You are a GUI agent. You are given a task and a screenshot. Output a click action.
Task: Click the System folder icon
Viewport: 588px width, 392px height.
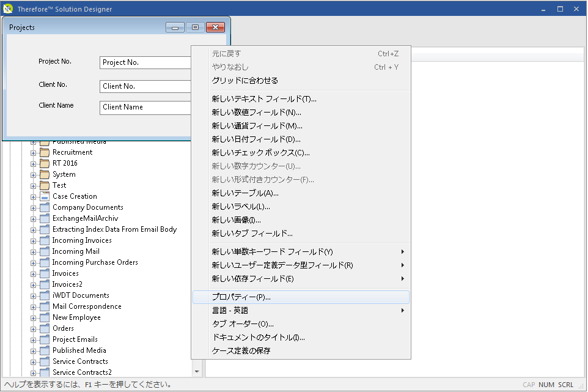[45, 175]
